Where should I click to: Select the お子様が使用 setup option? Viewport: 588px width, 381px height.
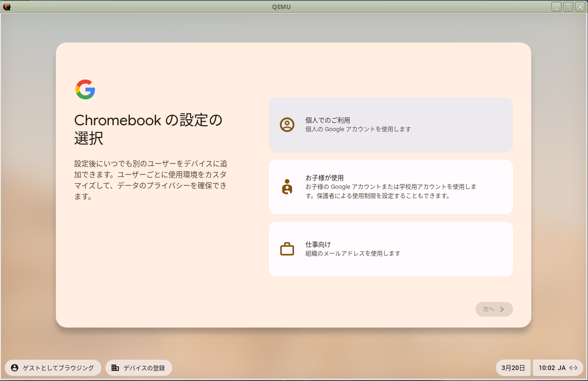pyautogui.click(x=391, y=187)
